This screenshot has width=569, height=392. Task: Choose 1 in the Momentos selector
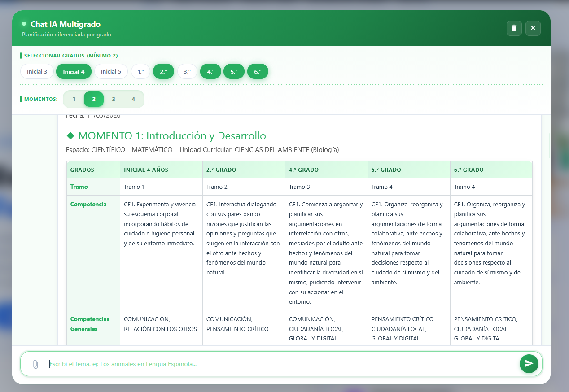tap(74, 99)
